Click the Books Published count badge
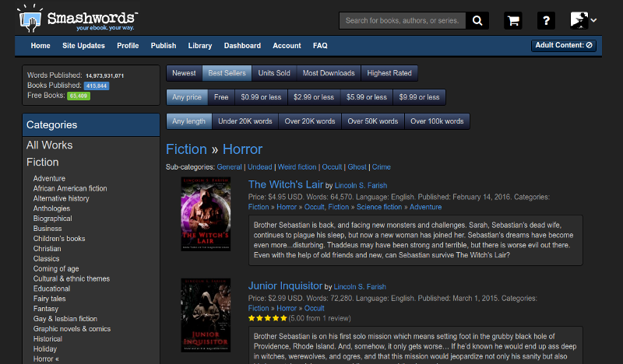This screenshot has height=364, width=623. 97,86
